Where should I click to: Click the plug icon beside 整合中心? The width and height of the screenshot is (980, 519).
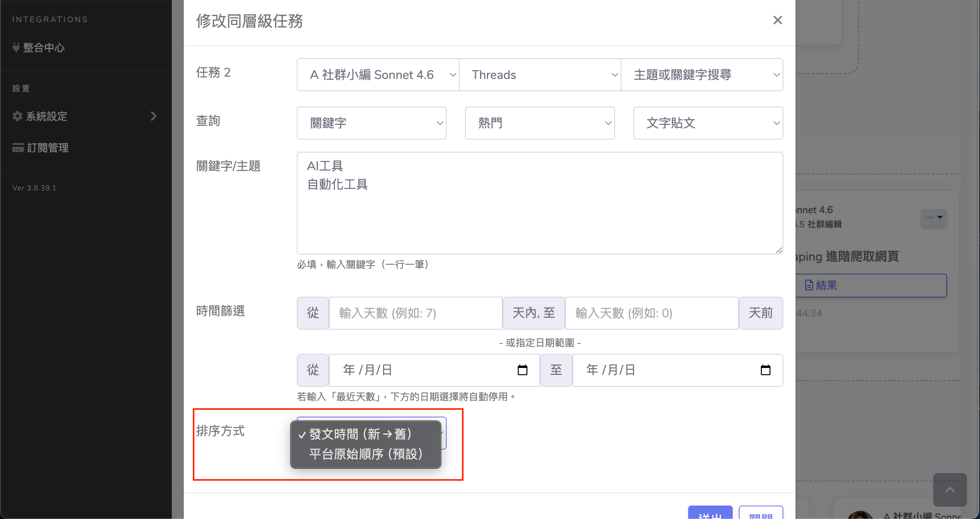pos(16,48)
